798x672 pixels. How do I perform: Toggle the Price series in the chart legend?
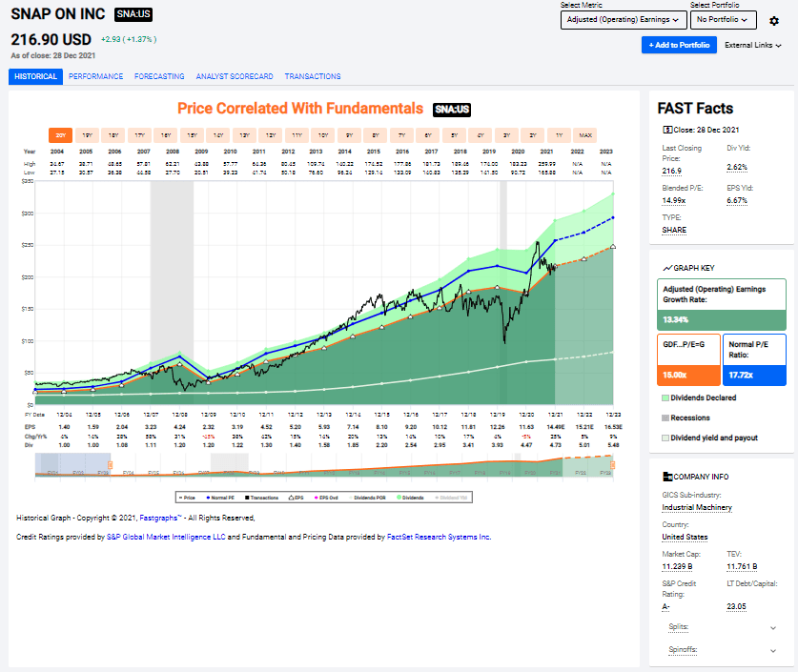(187, 498)
